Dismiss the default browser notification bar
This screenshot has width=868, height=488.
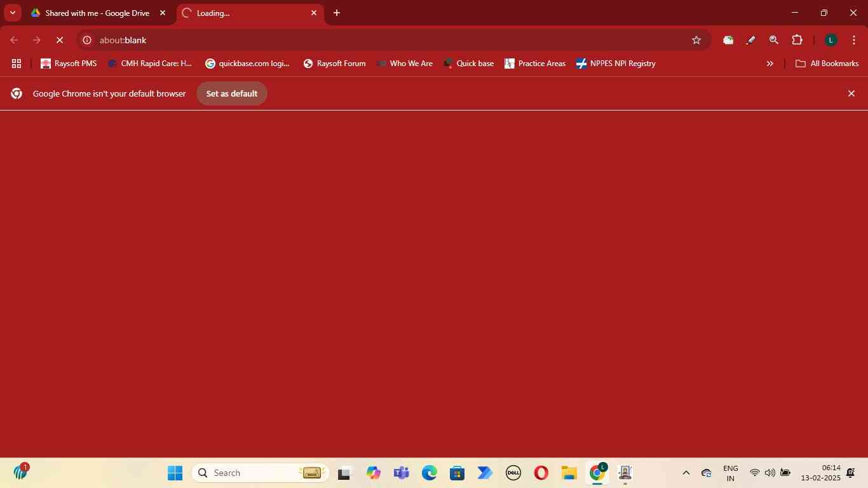coord(851,93)
